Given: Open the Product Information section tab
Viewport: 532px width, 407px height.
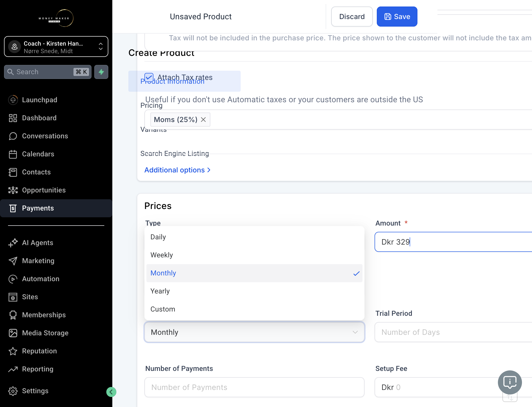Looking at the screenshot, I should (185, 81).
